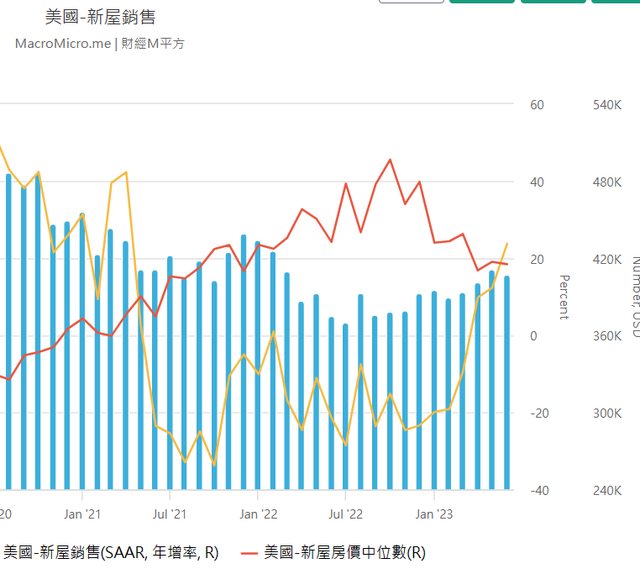
Task: Click the Jan '23 x-axis label
Action: tap(433, 514)
